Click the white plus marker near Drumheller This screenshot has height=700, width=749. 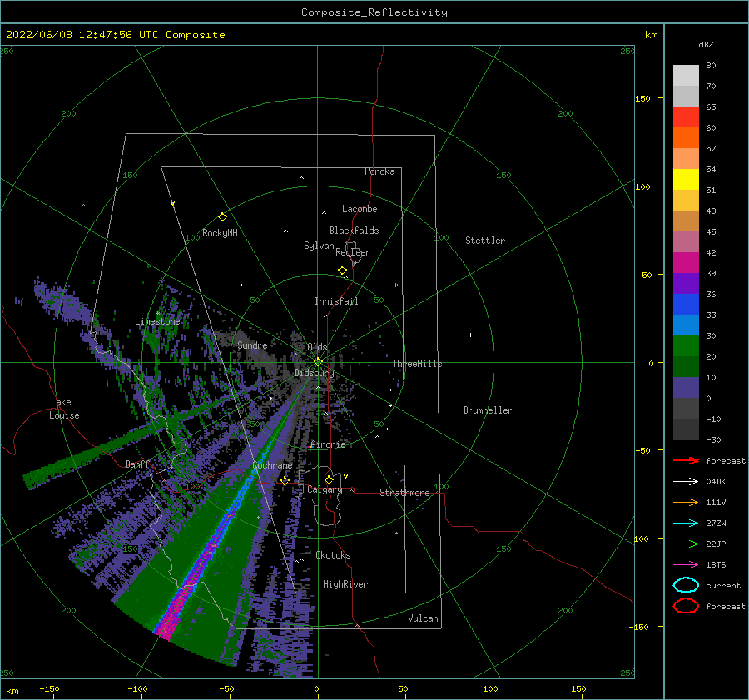(470, 335)
